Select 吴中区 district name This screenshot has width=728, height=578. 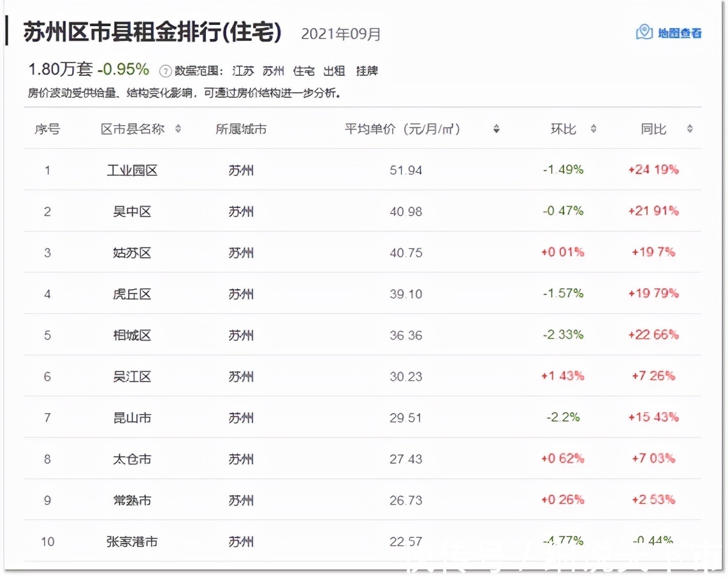coord(133,212)
